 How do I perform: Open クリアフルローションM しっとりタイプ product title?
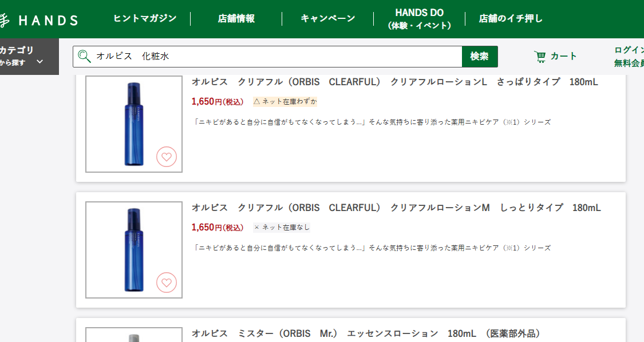pyautogui.click(x=396, y=208)
